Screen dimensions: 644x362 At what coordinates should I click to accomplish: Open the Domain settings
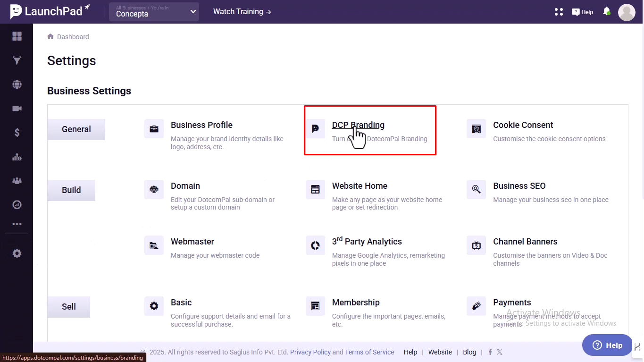coord(185,186)
